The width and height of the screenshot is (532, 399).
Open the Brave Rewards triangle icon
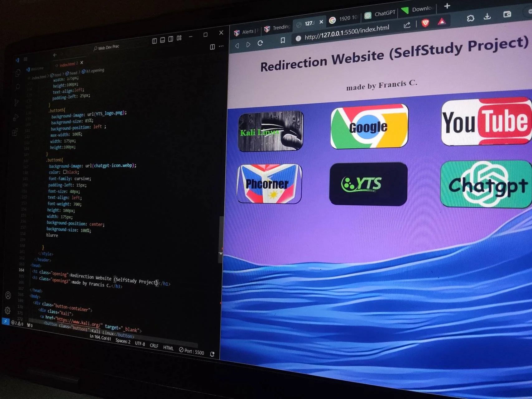tap(442, 21)
